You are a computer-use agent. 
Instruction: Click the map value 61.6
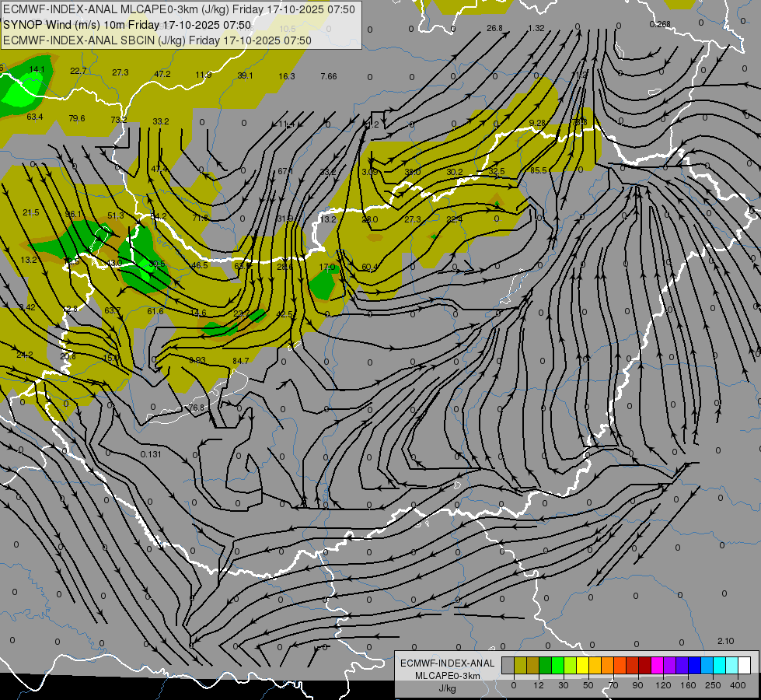[x=155, y=311]
